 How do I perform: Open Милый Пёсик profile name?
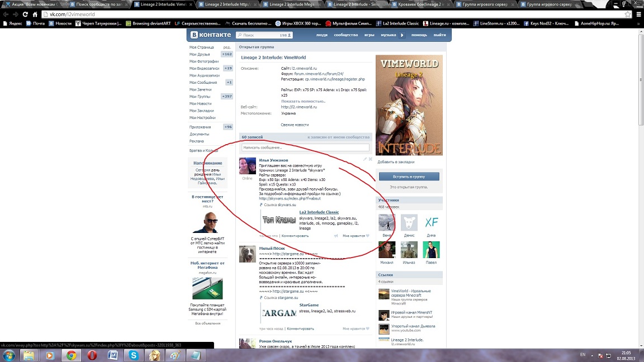click(x=272, y=248)
